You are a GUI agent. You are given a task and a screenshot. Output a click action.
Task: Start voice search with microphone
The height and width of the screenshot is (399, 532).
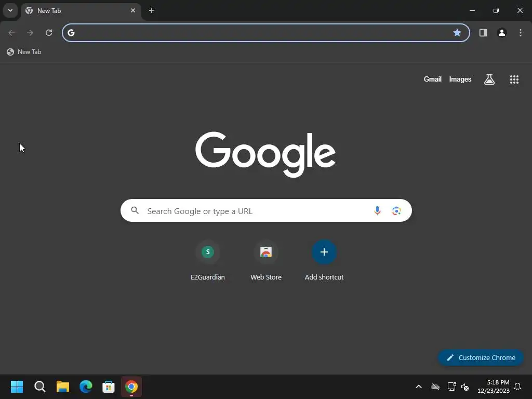click(377, 211)
